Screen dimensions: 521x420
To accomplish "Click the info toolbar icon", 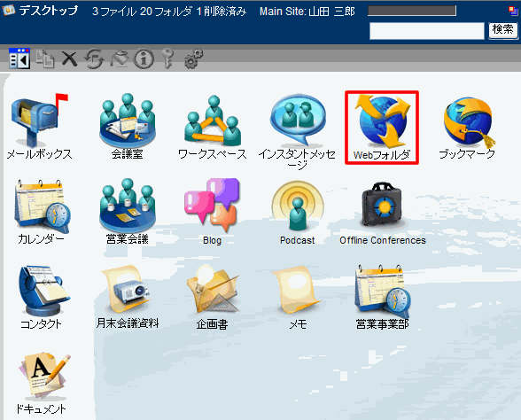I will click(144, 59).
